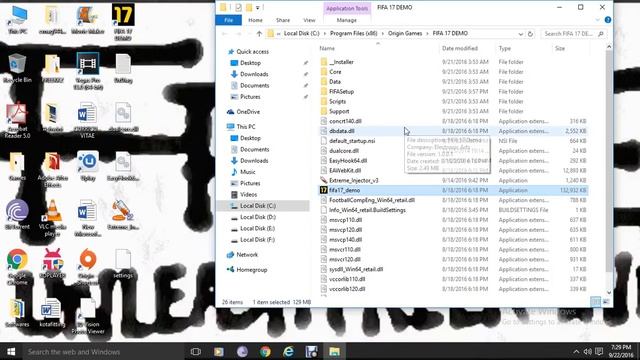Select the settings file on desktop

[x=123, y=264]
